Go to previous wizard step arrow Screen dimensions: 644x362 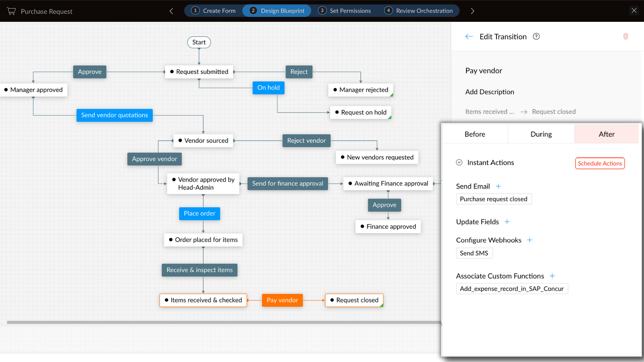coord(171,11)
